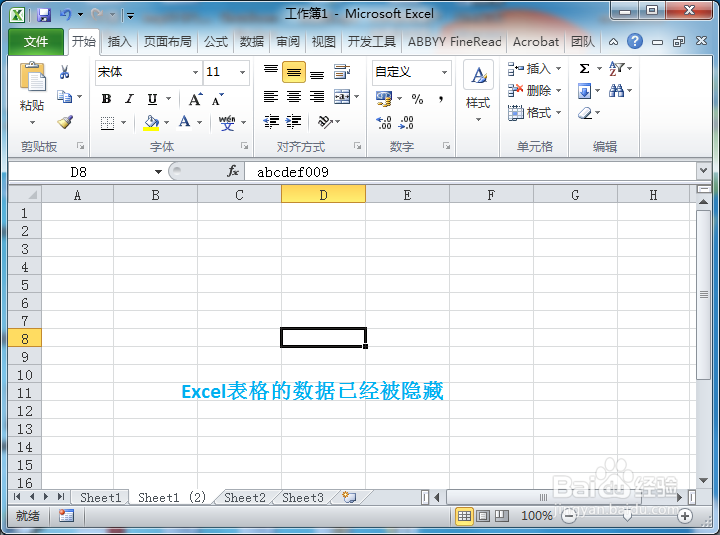Viewport: 720px width, 535px height.
Task: Switch to the 插入 ribbon tab
Action: click(119, 42)
